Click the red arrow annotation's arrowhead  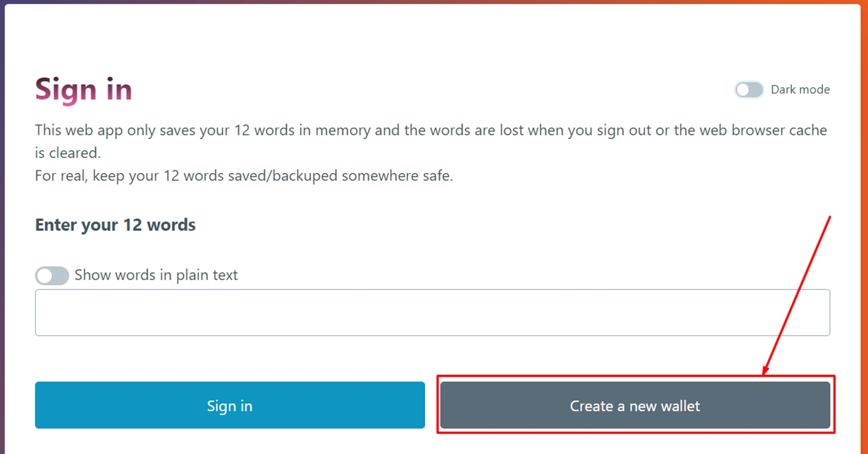tap(766, 370)
